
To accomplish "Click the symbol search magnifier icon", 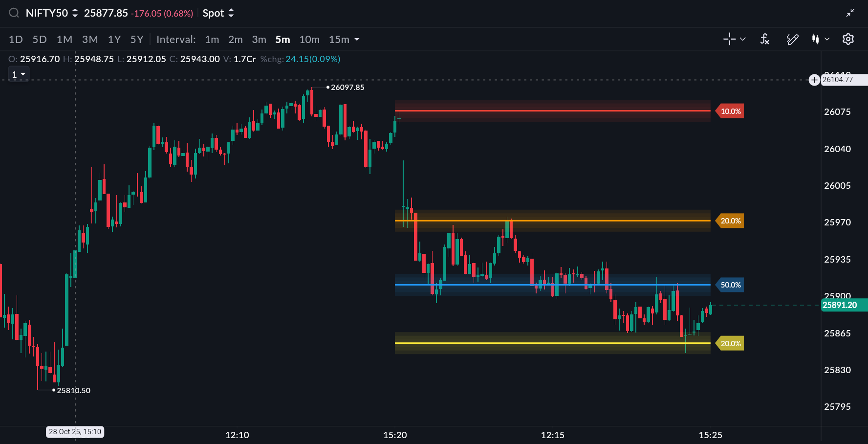I will click(14, 13).
